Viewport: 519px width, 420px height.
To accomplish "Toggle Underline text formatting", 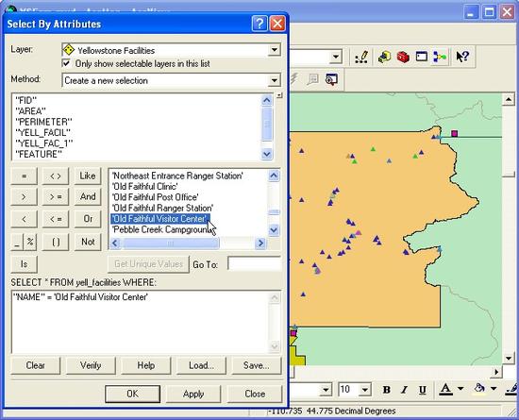I will (422, 390).
